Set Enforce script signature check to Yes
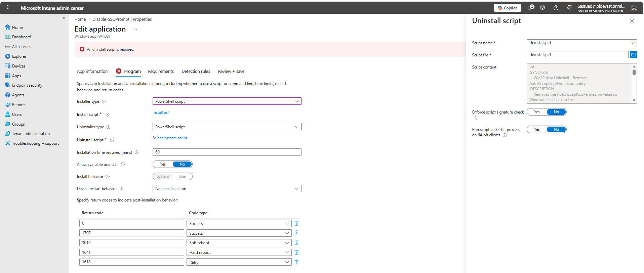 (537, 112)
